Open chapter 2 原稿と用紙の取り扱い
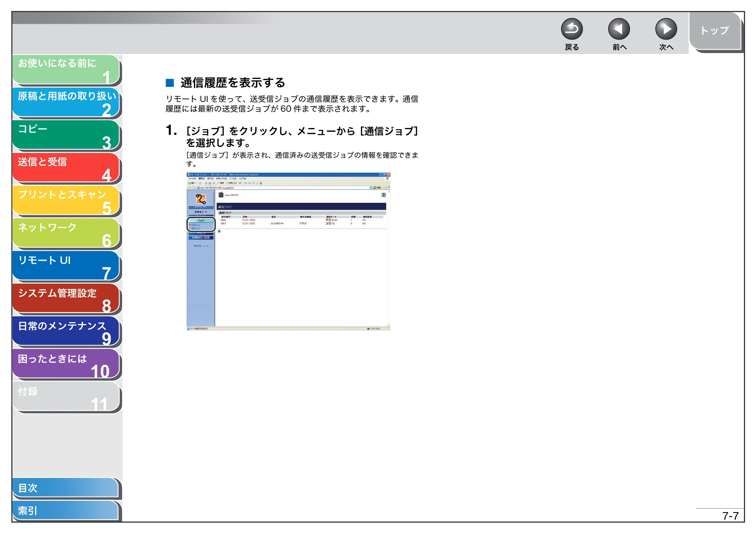 tap(66, 103)
